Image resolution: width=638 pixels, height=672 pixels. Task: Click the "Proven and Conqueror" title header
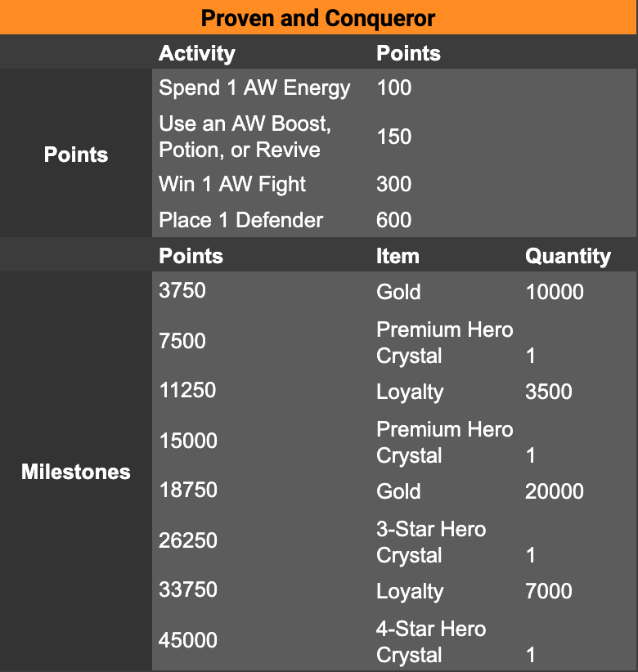point(318,18)
